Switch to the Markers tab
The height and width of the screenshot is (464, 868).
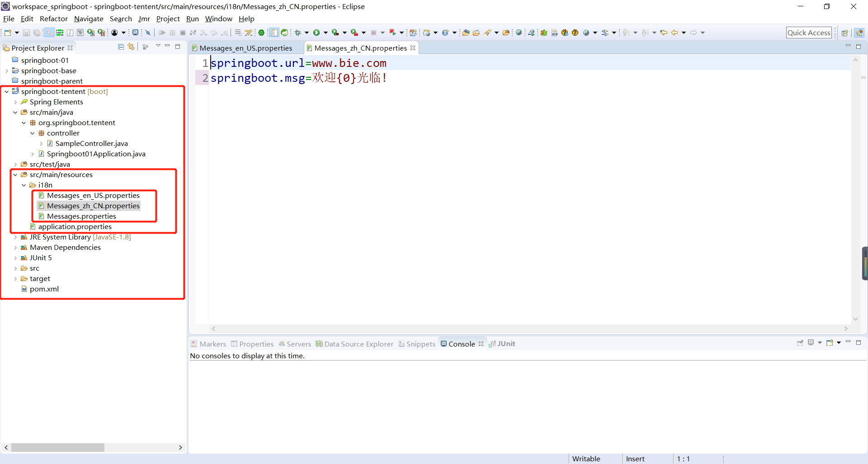coord(208,344)
